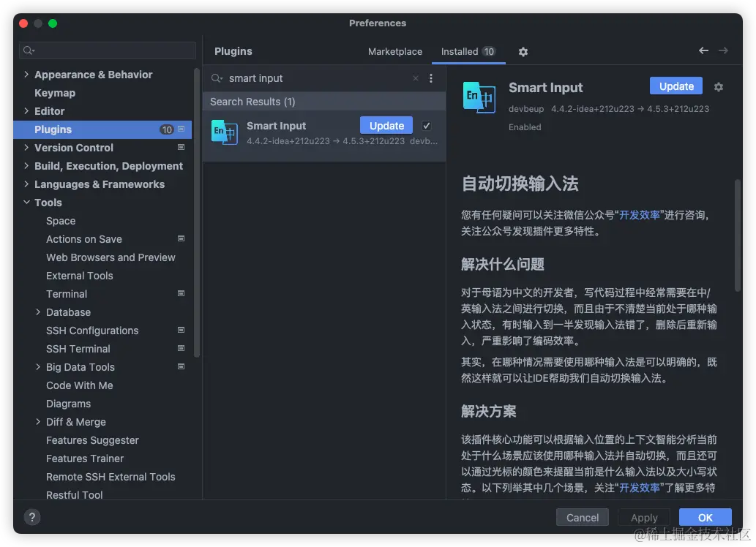Screen dimensions: 756x547
Task: Click the settings tree scrollbar
Action: click(196, 212)
